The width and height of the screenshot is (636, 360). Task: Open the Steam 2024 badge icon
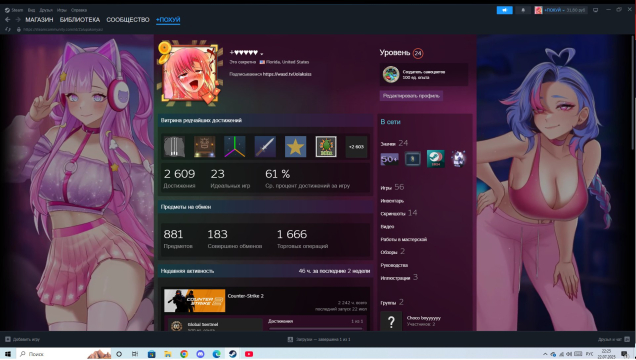coord(436,159)
